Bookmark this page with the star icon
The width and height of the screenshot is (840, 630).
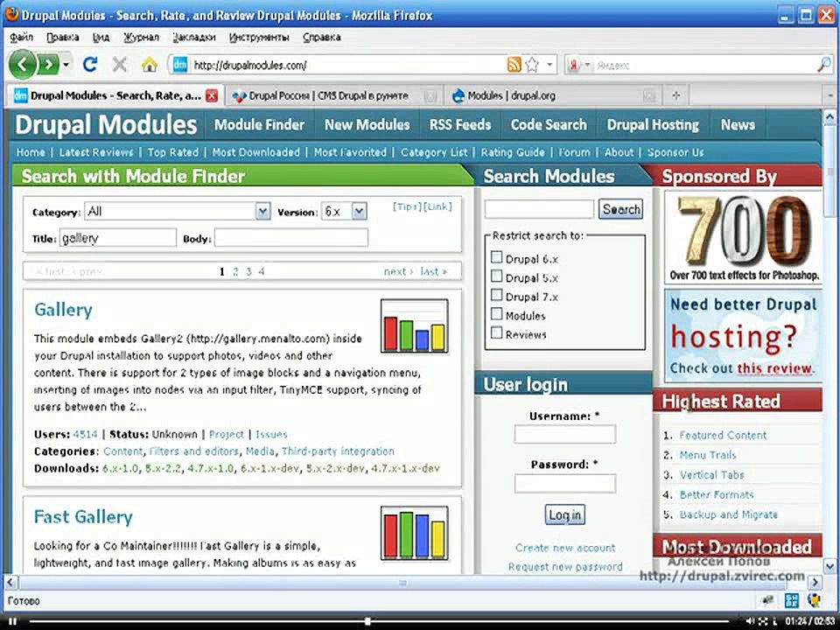tap(532, 65)
